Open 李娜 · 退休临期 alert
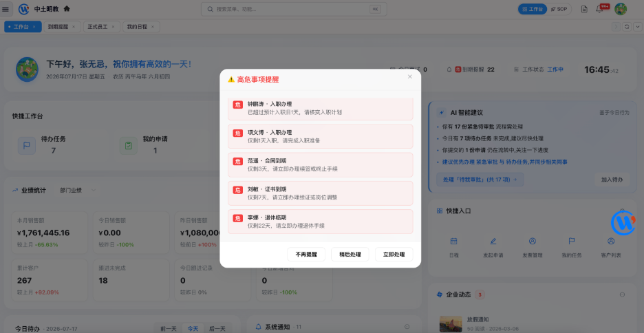Screen dimensions: 644x333 coord(321,222)
